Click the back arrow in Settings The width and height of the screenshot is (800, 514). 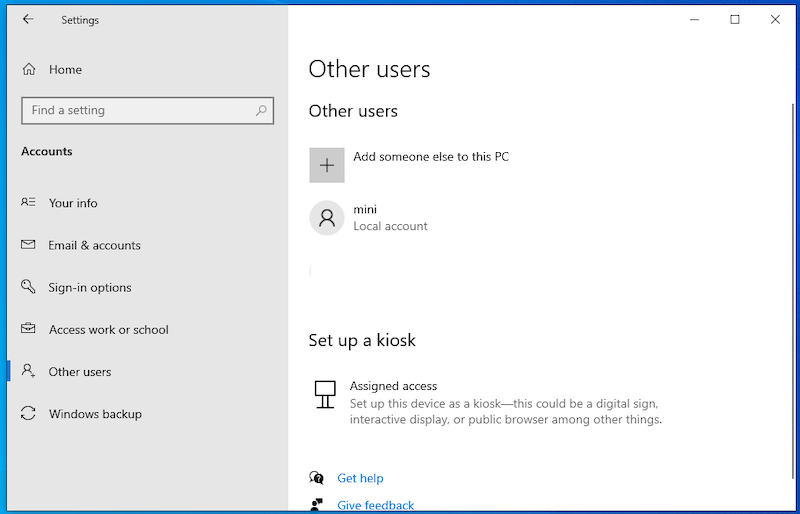click(x=28, y=20)
